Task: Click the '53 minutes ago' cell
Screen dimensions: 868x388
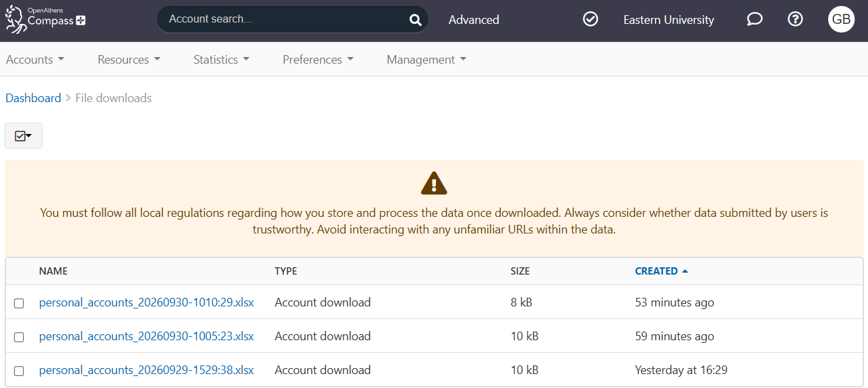Action: (674, 302)
